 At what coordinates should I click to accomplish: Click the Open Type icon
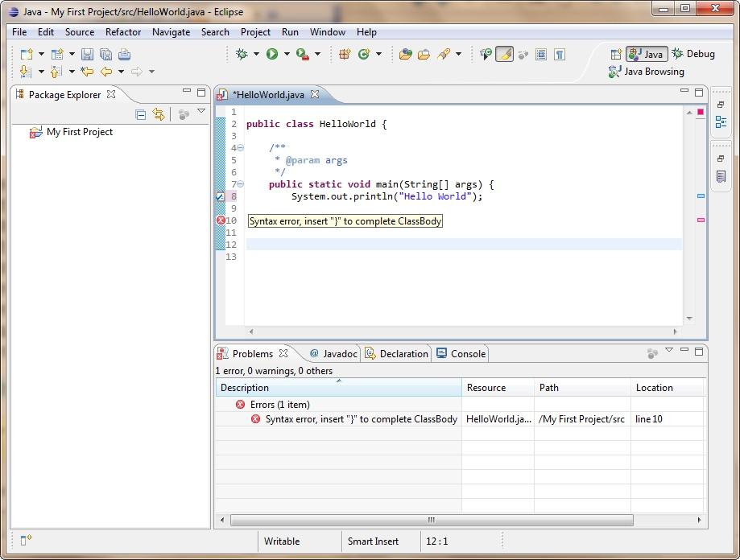point(405,54)
